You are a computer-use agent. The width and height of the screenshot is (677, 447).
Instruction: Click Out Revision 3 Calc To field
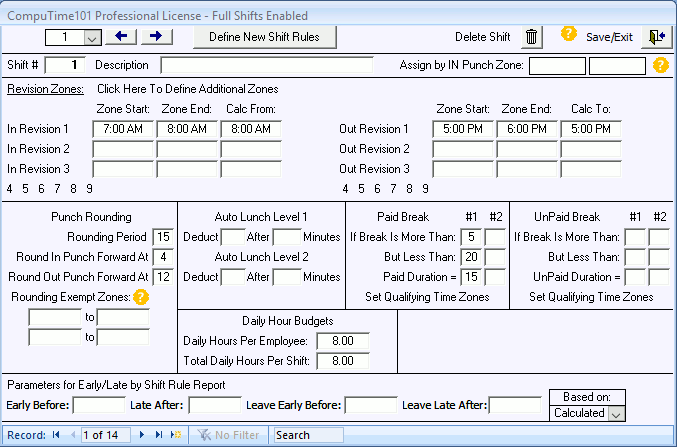[591, 169]
